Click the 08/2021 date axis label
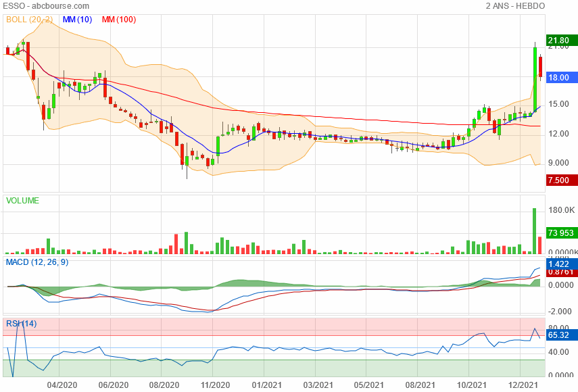 [x=420, y=385]
